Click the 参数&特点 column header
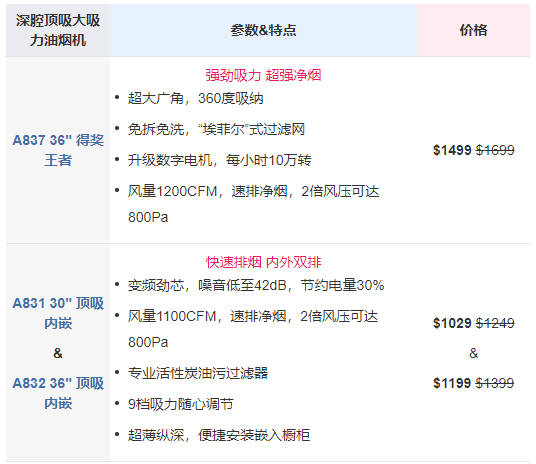This screenshot has width=536, height=464. (x=263, y=30)
